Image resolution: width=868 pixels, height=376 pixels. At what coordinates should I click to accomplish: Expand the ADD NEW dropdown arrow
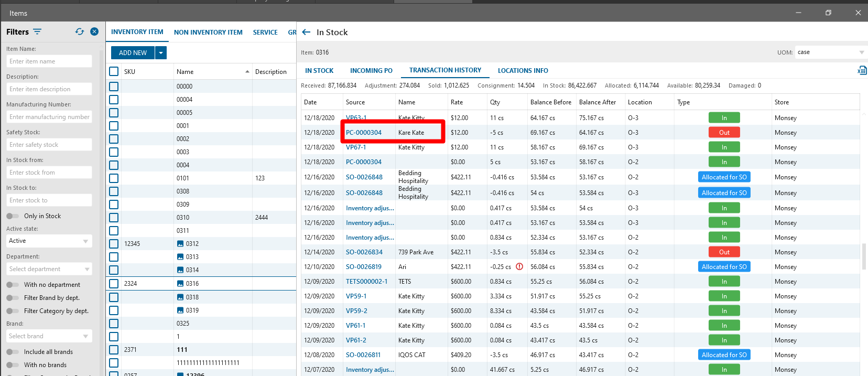[x=161, y=53]
